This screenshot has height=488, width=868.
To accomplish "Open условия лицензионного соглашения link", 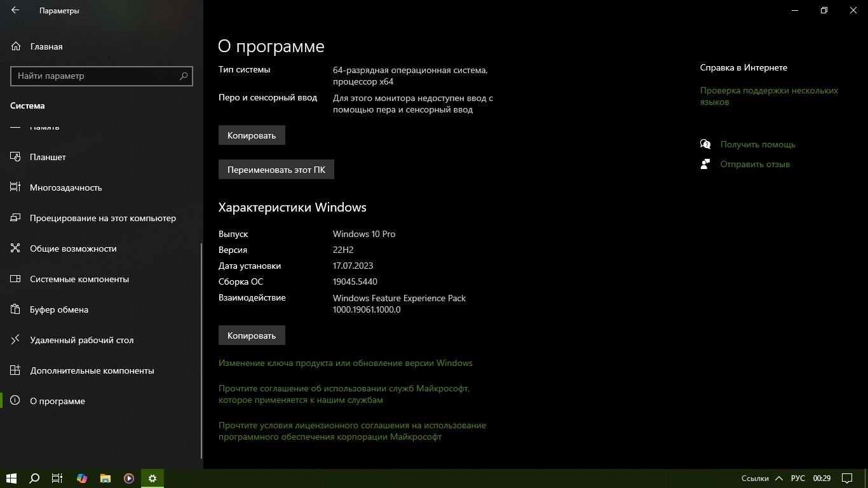I will coord(352,431).
